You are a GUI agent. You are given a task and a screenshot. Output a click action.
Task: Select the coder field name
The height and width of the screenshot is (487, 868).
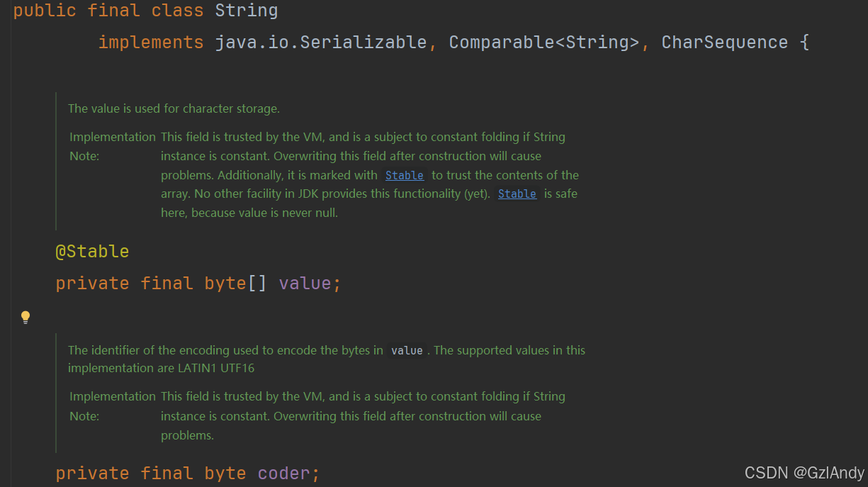(x=283, y=472)
